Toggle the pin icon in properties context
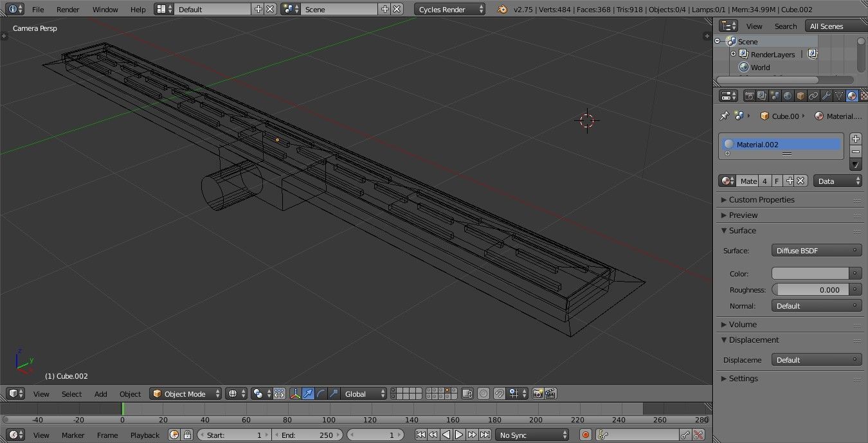This screenshot has height=443, width=868. coord(725,116)
